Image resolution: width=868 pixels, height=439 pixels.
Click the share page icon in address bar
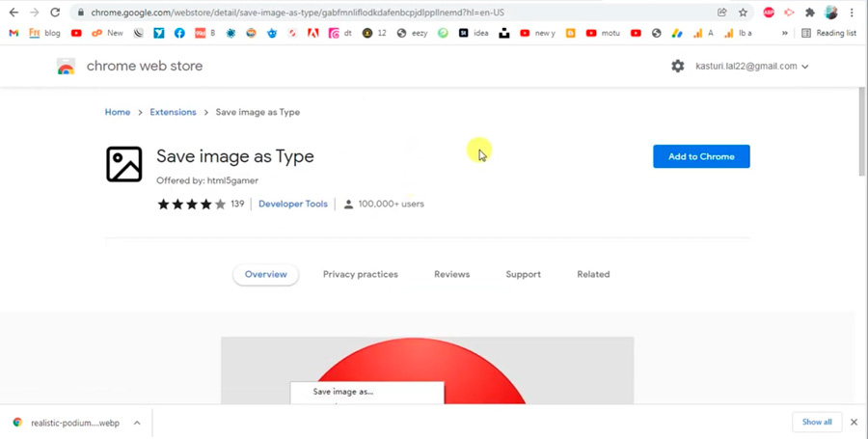(721, 13)
